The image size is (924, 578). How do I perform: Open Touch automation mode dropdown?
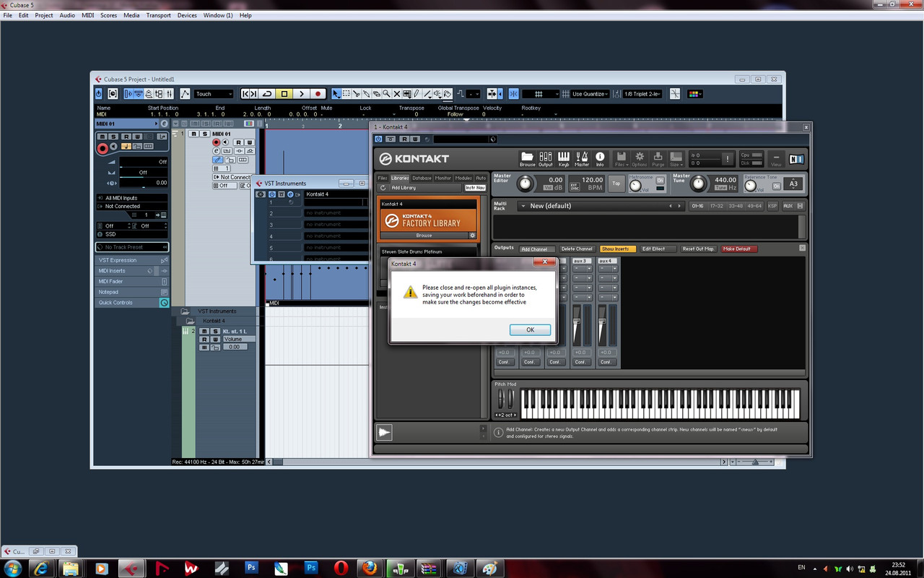pos(214,94)
